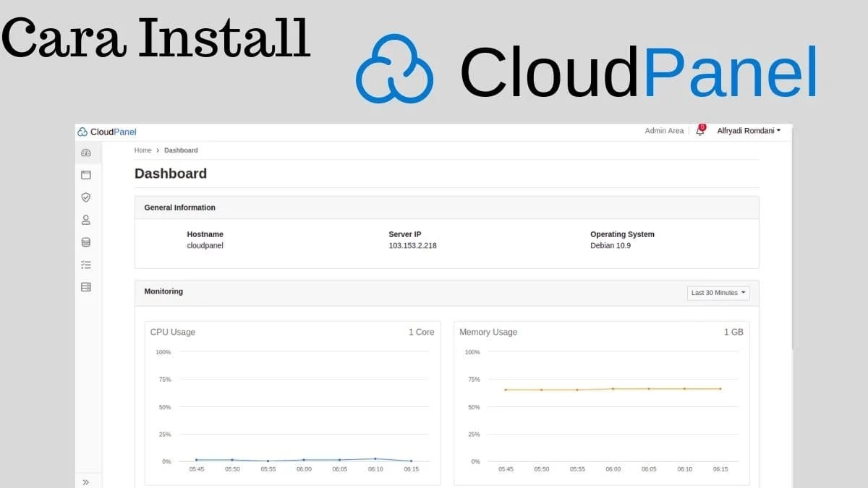
Task: Expand the Alfryadi Romdani user menu
Action: coord(749,130)
